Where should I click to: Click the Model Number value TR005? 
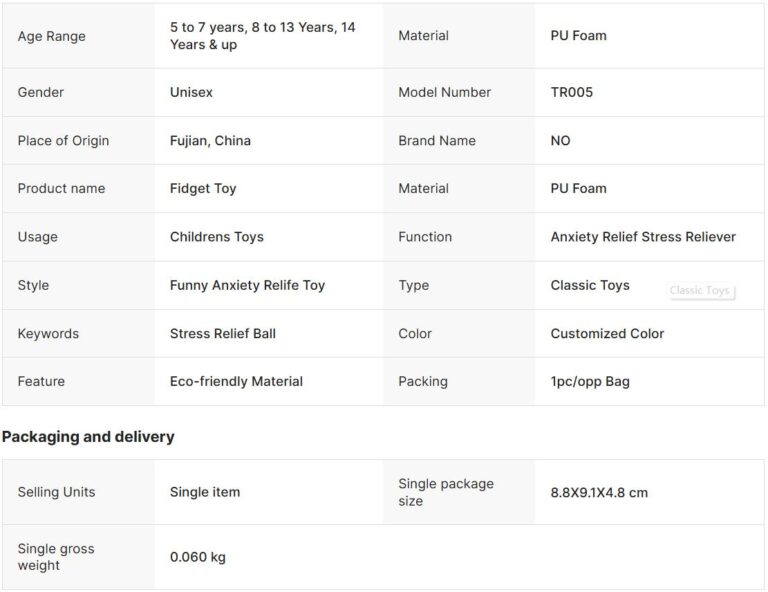[x=572, y=92]
